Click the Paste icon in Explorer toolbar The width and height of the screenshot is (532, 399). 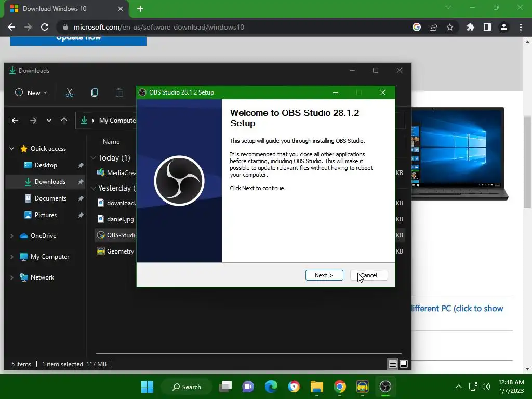tap(119, 92)
